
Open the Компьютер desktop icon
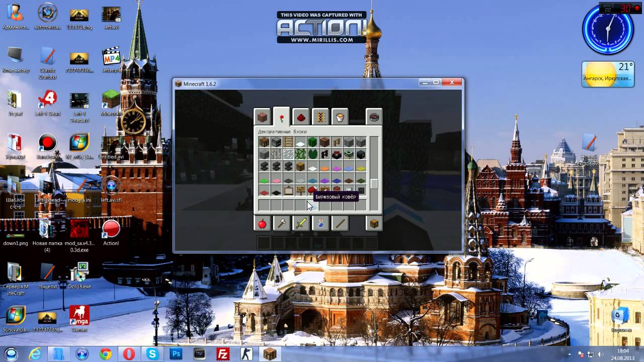pos(15,60)
